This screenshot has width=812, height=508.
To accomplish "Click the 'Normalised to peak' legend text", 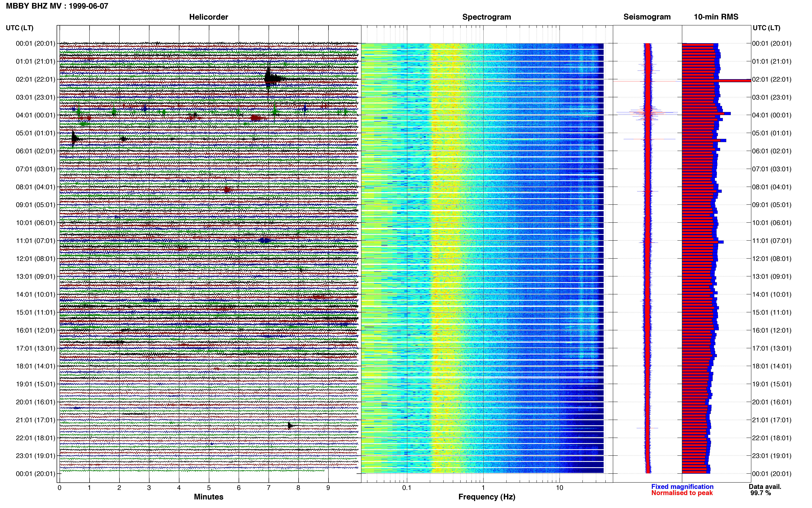I will coord(682,493).
